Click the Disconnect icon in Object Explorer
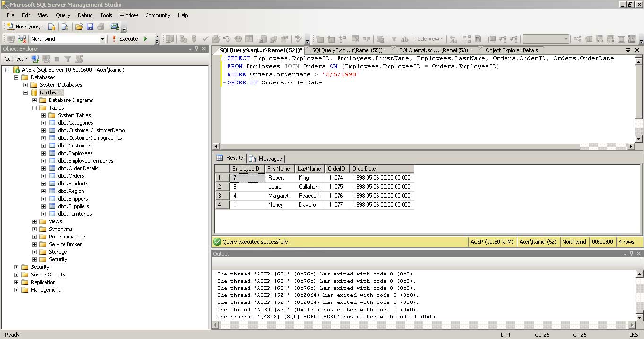 (x=46, y=59)
